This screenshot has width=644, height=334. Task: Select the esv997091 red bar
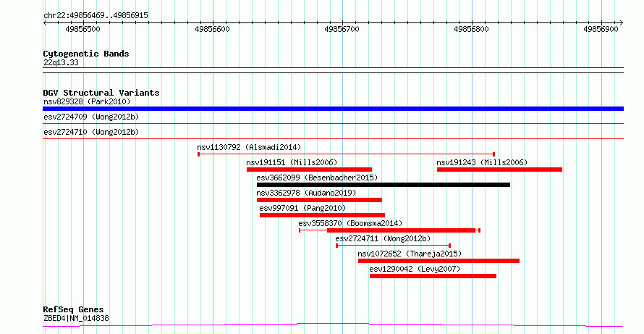point(323,215)
